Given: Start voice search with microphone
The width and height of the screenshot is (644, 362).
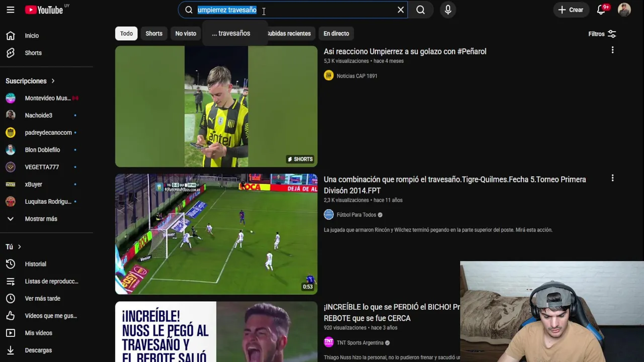Looking at the screenshot, I should pyautogui.click(x=448, y=10).
